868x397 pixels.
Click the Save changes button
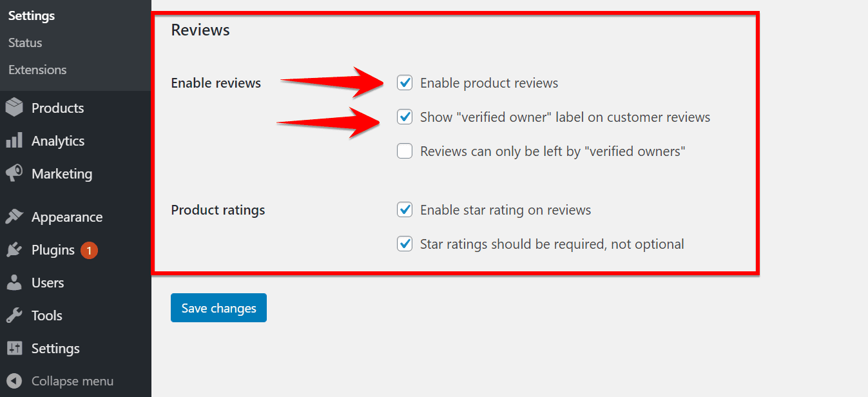pos(218,308)
